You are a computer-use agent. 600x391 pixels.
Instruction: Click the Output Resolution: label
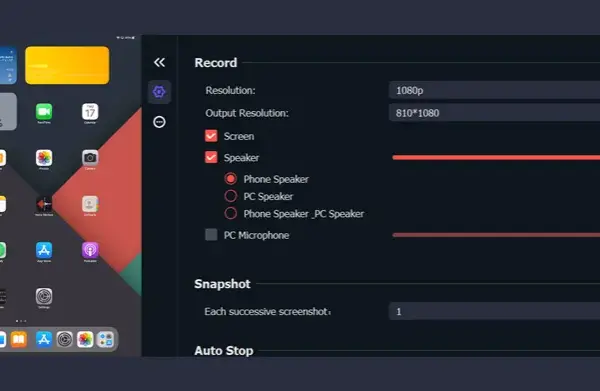pyautogui.click(x=247, y=113)
